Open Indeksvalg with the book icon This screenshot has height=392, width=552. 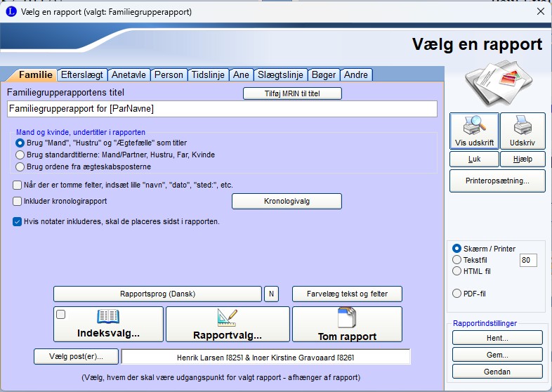(108, 324)
